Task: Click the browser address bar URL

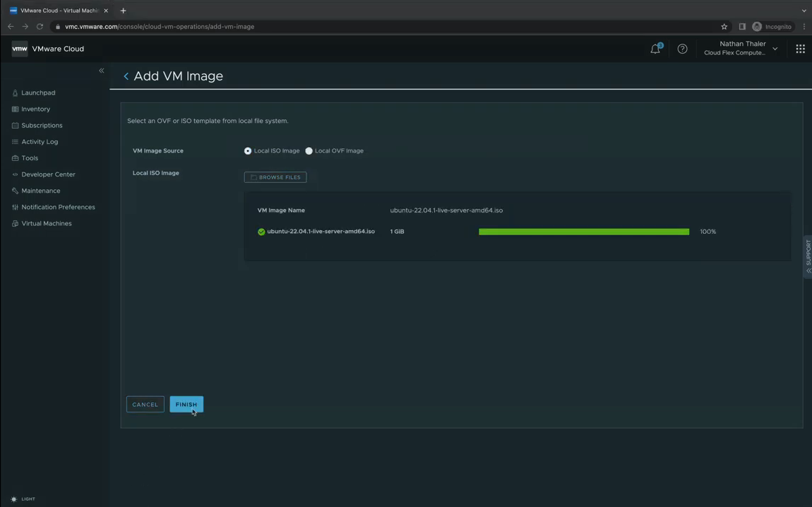Action: (160, 26)
